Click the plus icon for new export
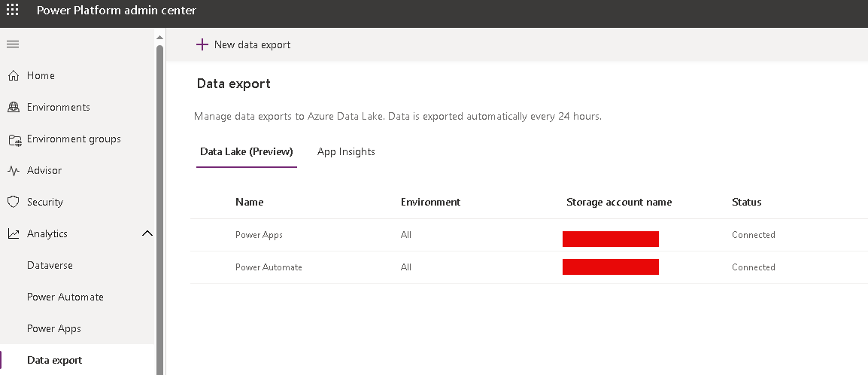 202,44
